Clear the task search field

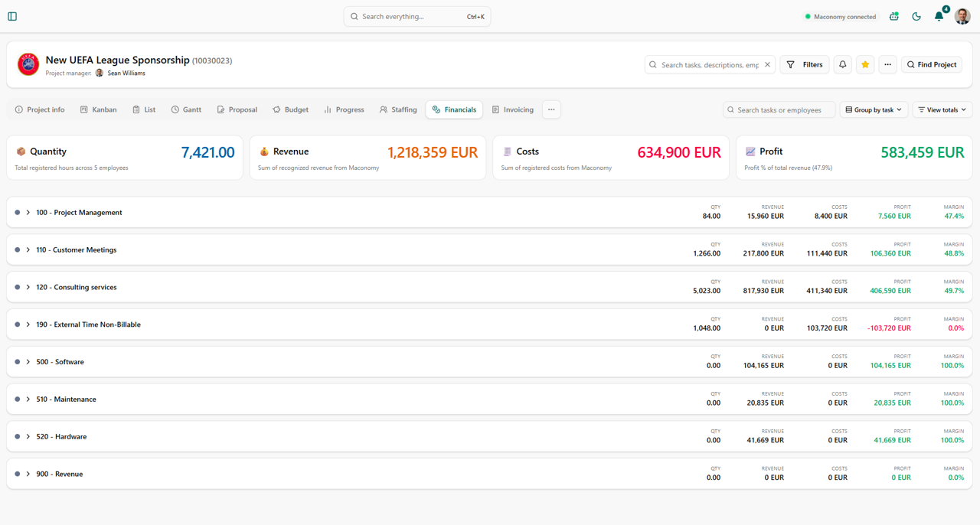pos(767,65)
